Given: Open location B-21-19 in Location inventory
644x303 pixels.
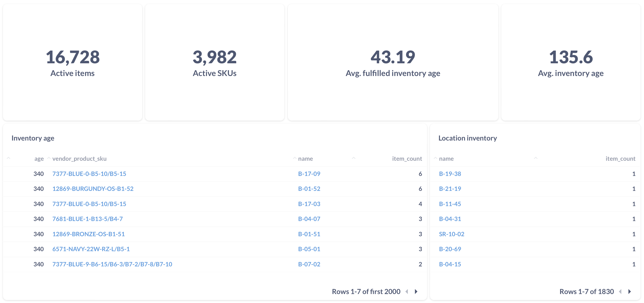Looking at the screenshot, I should click(x=450, y=189).
